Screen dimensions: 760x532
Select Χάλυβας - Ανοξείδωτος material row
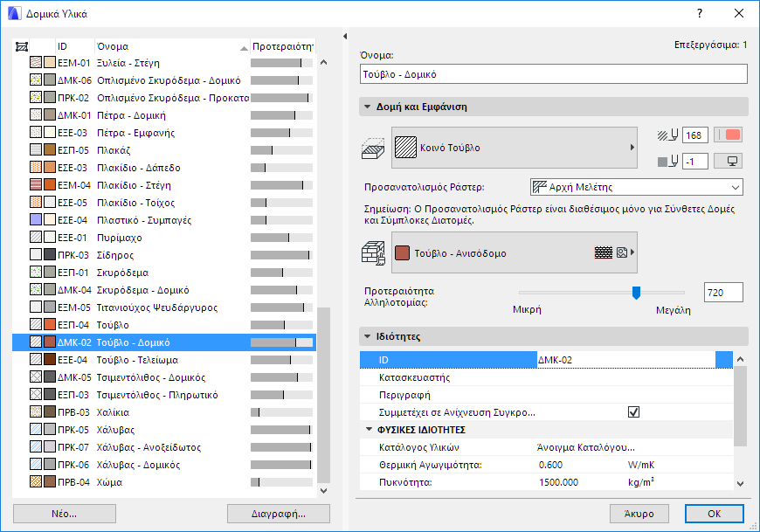click(x=164, y=447)
